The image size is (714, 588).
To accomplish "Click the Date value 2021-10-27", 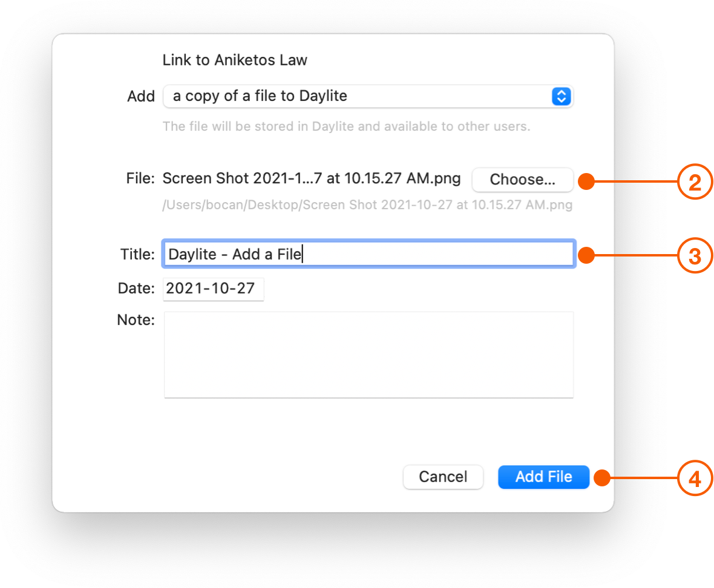I will click(213, 289).
